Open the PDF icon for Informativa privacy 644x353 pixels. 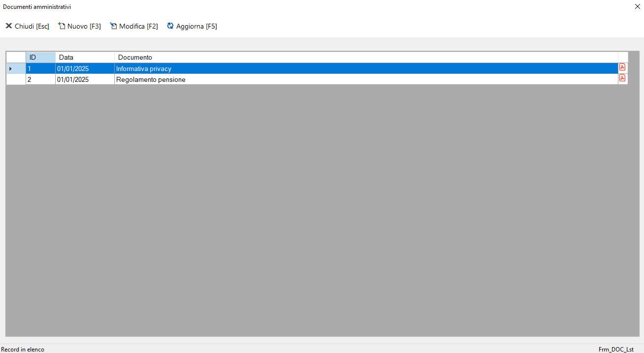click(622, 68)
